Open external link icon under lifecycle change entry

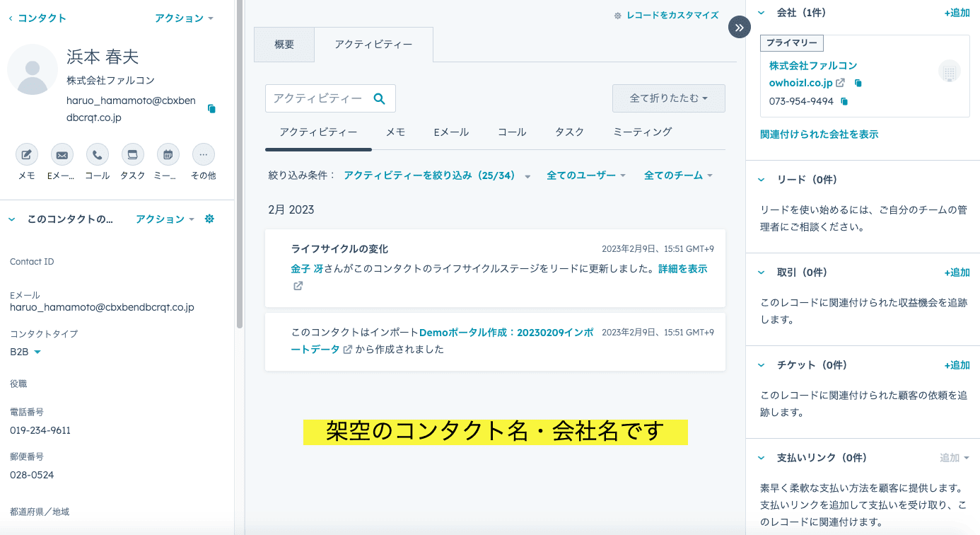click(298, 286)
